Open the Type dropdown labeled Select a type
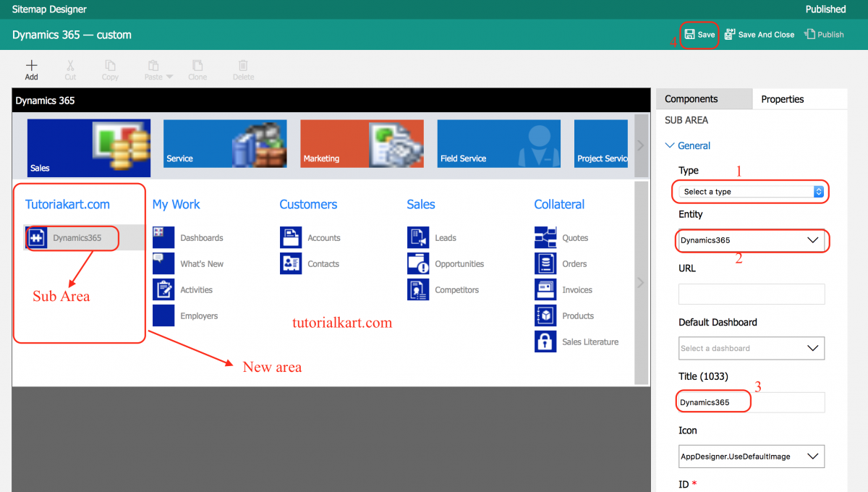The height and width of the screenshot is (492, 868). pos(749,192)
